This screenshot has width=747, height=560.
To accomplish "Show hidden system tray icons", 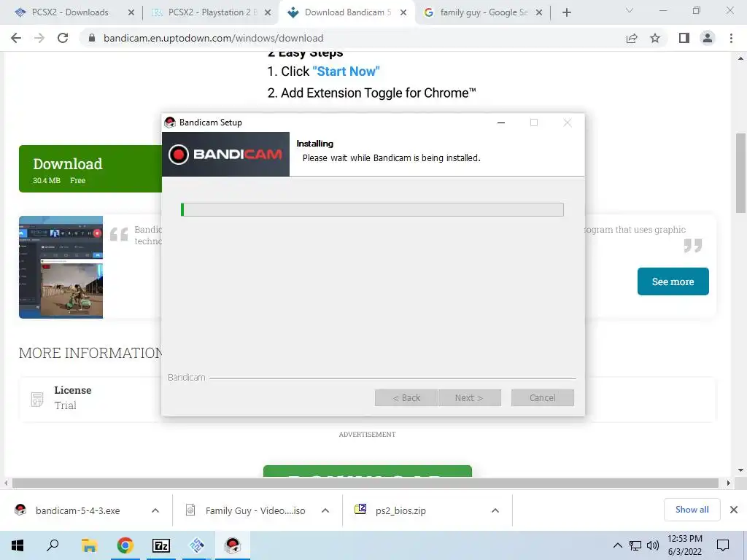I will pyautogui.click(x=617, y=545).
